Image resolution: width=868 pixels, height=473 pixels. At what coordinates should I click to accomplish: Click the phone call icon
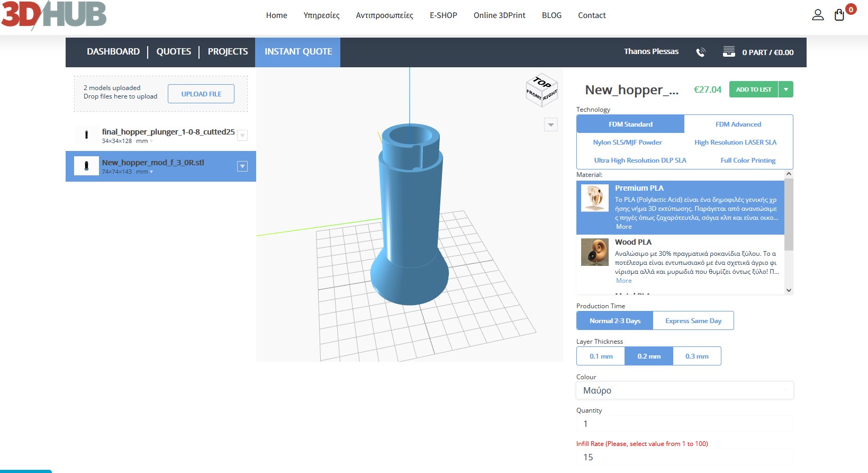pyautogui.click(x=701, y=52)
